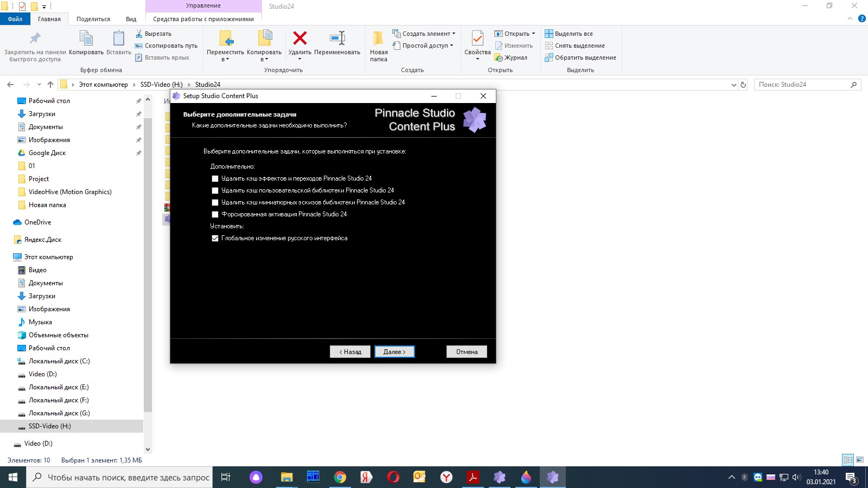Expand Easy access (Простой доступ) dropdown
The image size is (868, 488).
(451, 46)
